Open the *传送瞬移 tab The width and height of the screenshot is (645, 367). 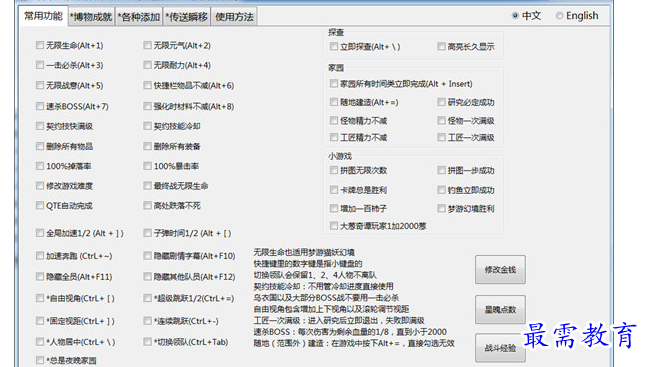point(186,17)
